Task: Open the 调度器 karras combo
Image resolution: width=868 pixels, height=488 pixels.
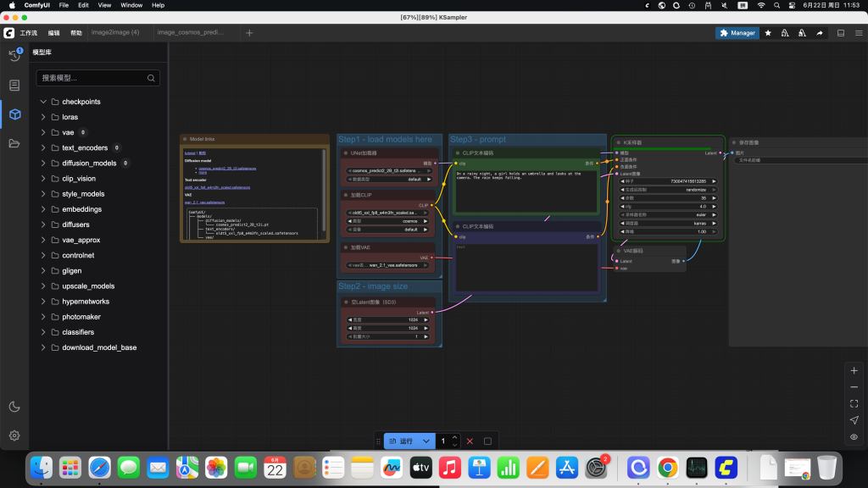Action: [668, 224]
